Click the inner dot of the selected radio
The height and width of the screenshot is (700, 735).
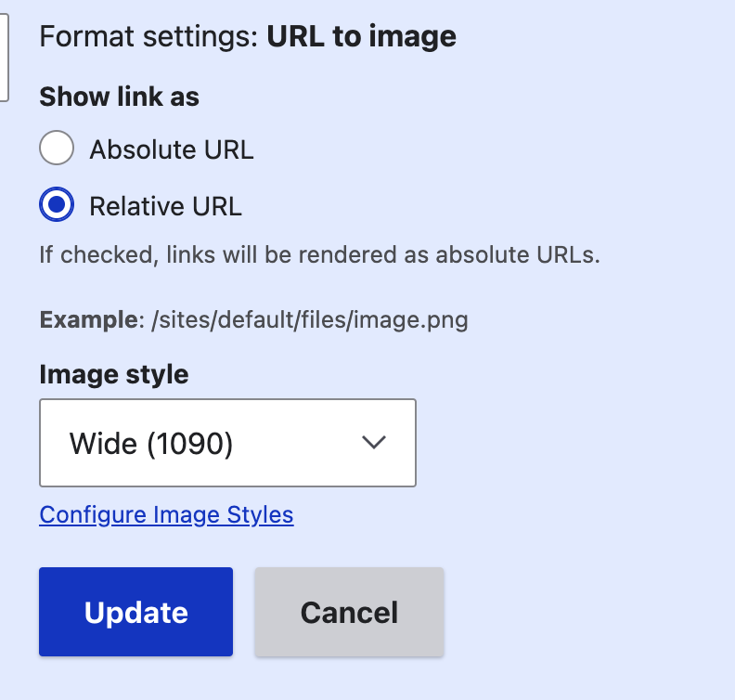(x=57, y=205)
